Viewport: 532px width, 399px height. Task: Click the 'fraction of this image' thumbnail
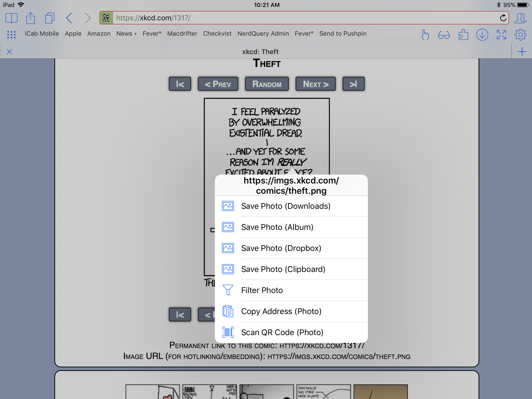click(323, 392)
